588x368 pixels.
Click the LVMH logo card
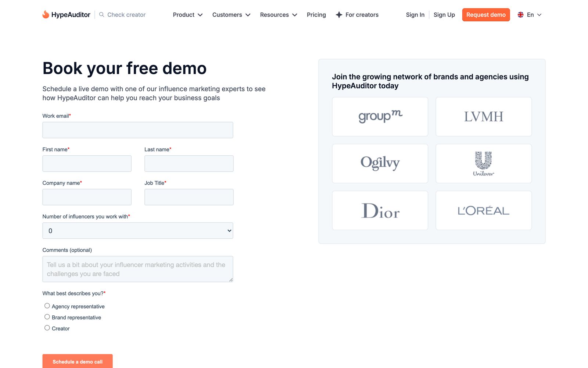pos(484,117)
